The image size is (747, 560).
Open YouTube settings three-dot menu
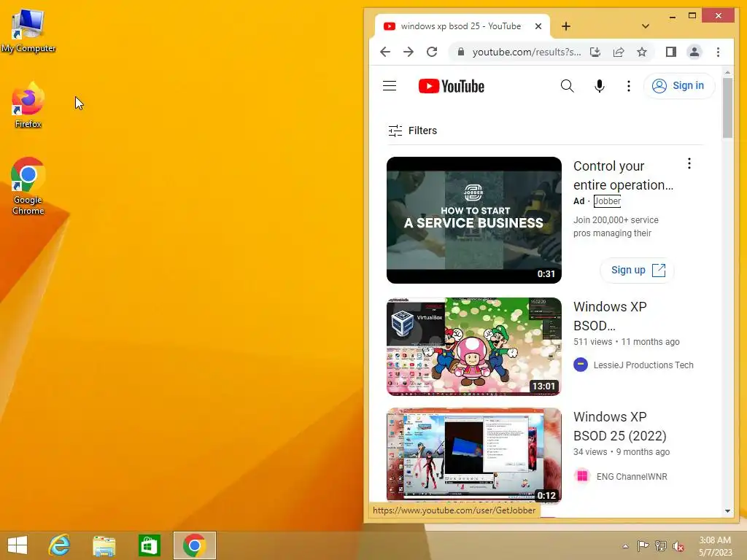pos(628,86)
